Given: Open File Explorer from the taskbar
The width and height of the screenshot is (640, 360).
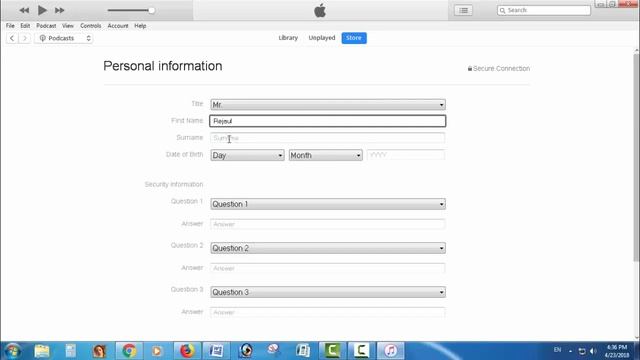Looking at the screenshot, I should click(42, 351).
